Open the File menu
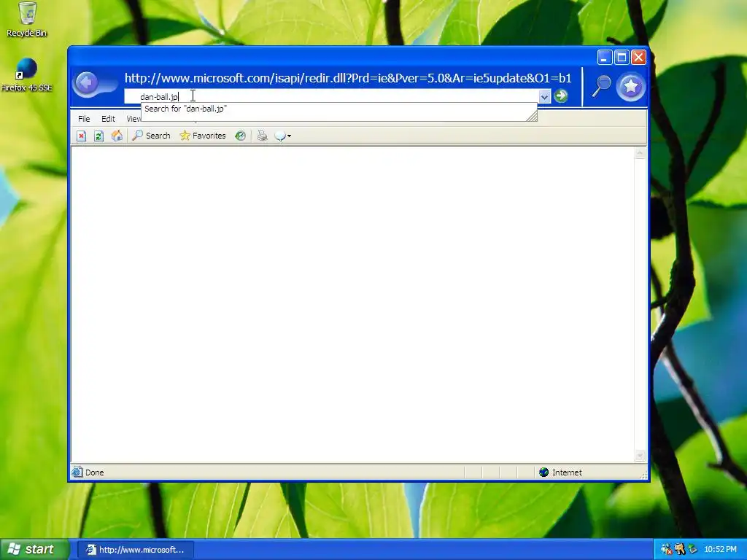The height and width of the screenshot is (560, 747). click(84, 119)
